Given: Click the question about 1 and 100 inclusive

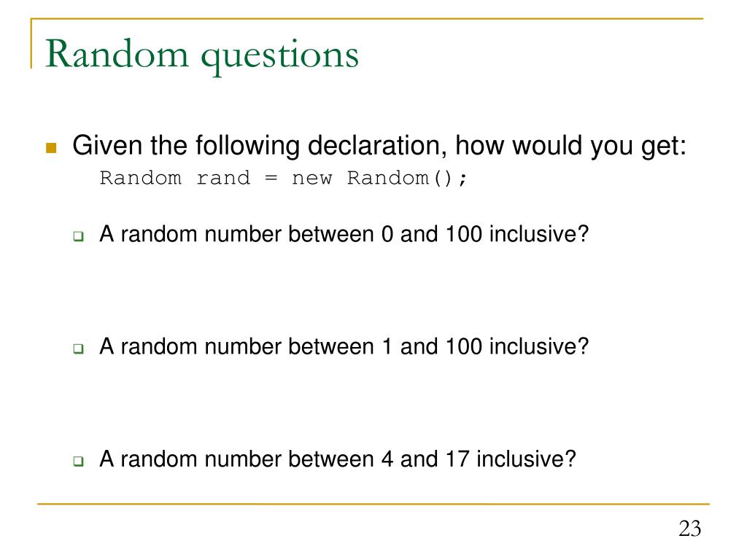Looking at the screenshot, I should tap(344, 346).
